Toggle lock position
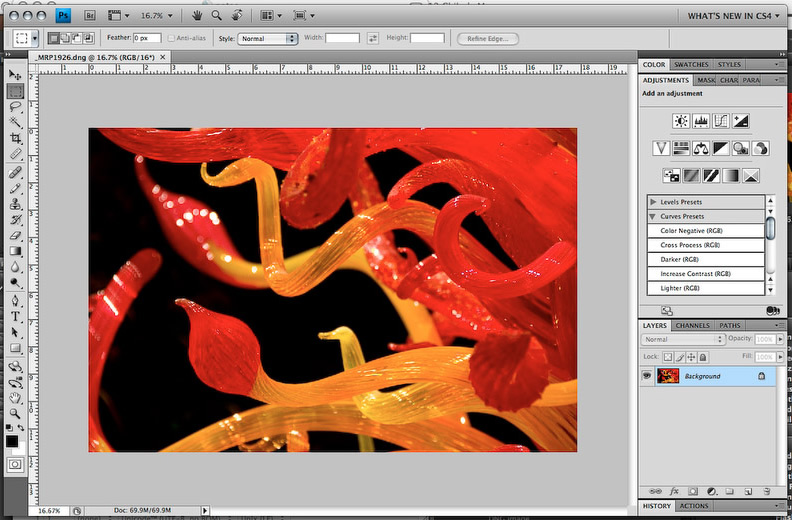 [691, 357]
